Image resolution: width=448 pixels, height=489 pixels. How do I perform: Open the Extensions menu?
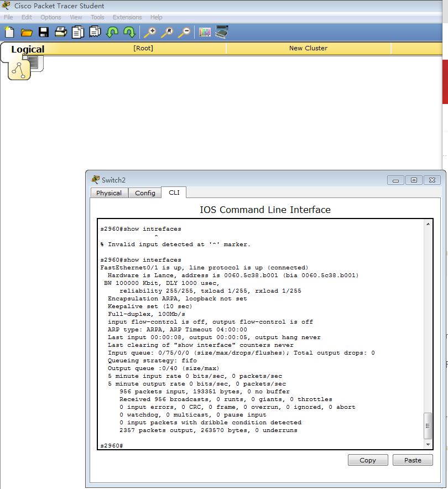click(127, 17)
